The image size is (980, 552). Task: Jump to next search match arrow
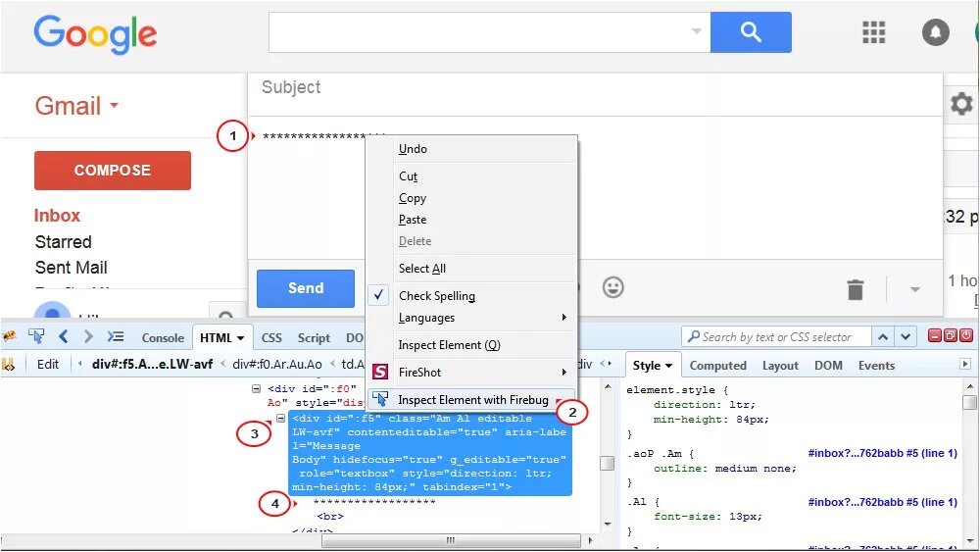click(906, 337)
